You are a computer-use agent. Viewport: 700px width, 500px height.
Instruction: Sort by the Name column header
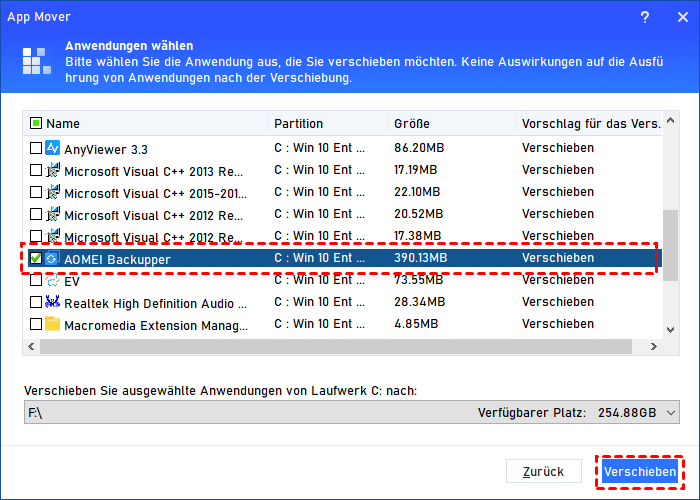tap(62, 124)
